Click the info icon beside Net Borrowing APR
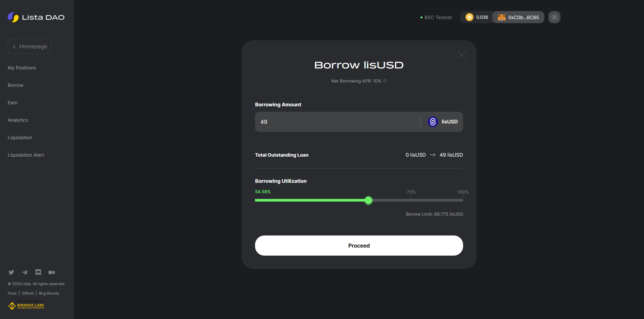Viewport: 644px width, 319px height. point(385,81)
